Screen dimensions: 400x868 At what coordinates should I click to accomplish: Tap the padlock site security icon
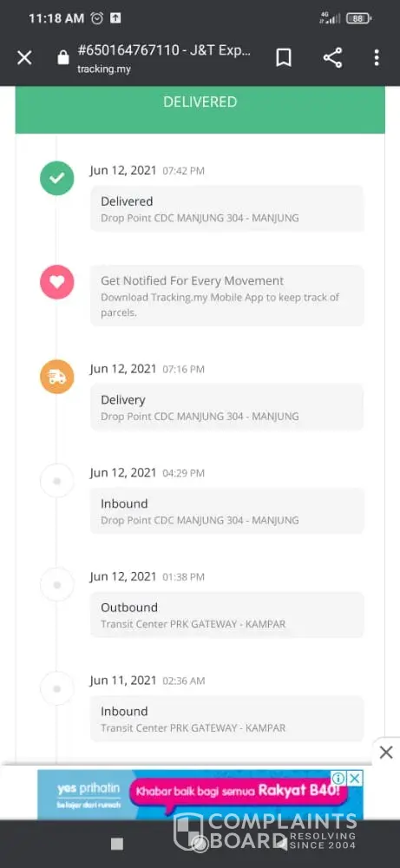click(63, 57)
